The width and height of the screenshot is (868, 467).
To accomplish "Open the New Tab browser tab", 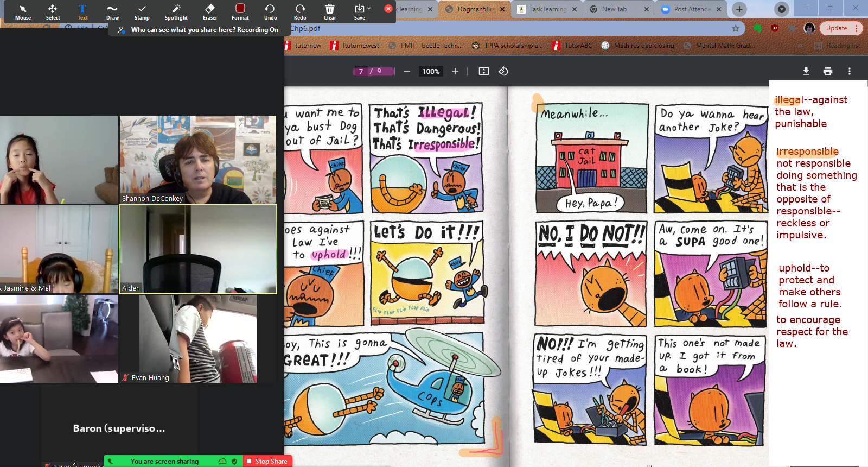I will (620, 9).
